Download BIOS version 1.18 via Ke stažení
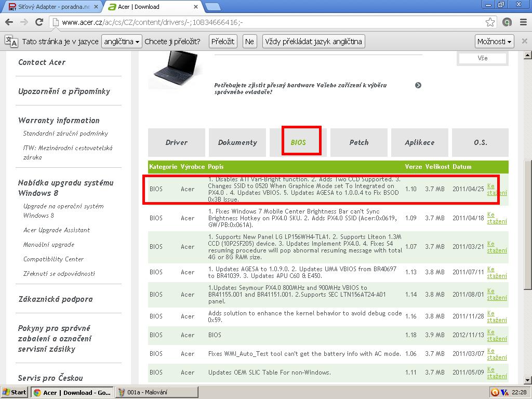Image resolution: width=532 pixels, height=399 pixels. click(x=497, y=335)
